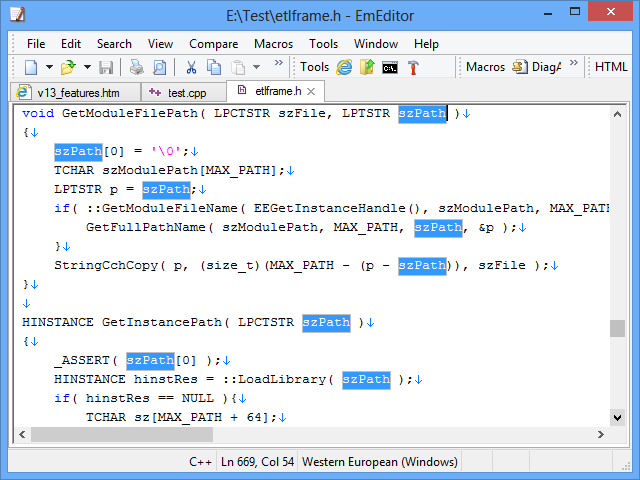Switch to the v13_features.htm tab

pos(76,91)
